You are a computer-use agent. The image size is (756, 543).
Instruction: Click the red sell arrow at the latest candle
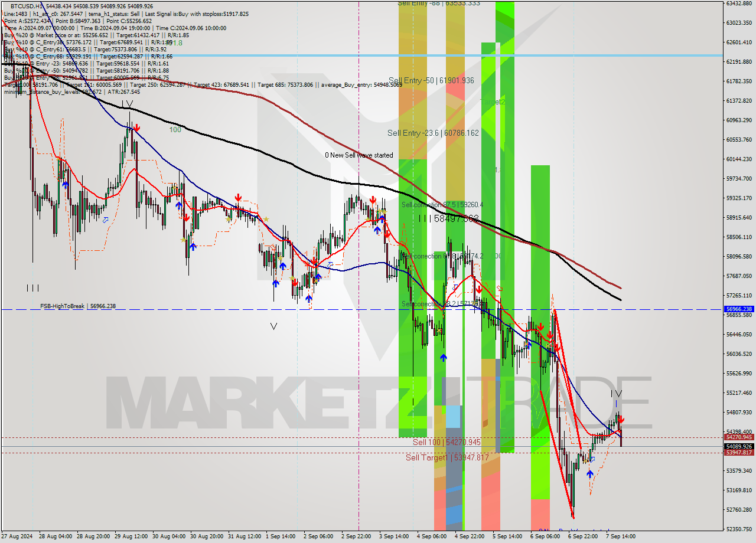(x=621, y=421)
